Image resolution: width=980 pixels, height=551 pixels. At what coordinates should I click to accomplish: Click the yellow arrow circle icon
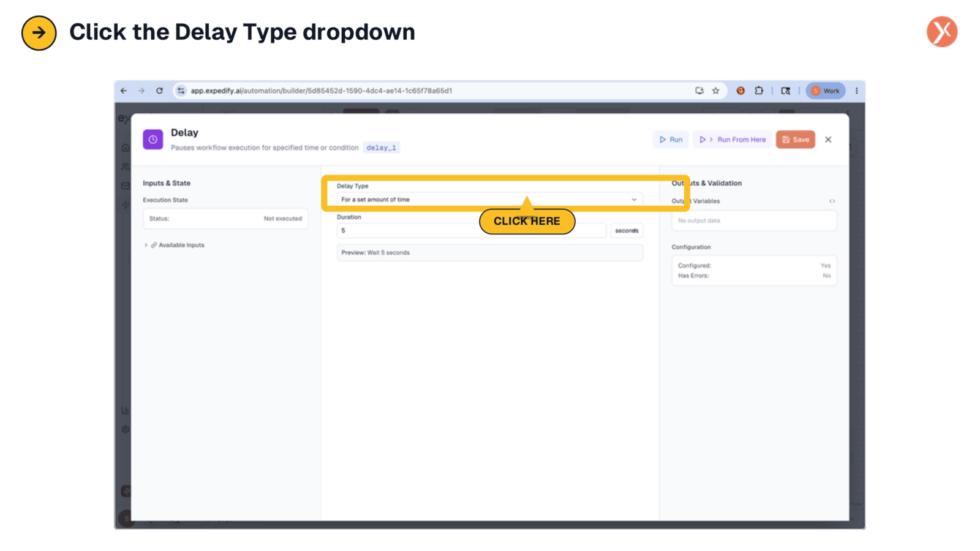point(39,32)
